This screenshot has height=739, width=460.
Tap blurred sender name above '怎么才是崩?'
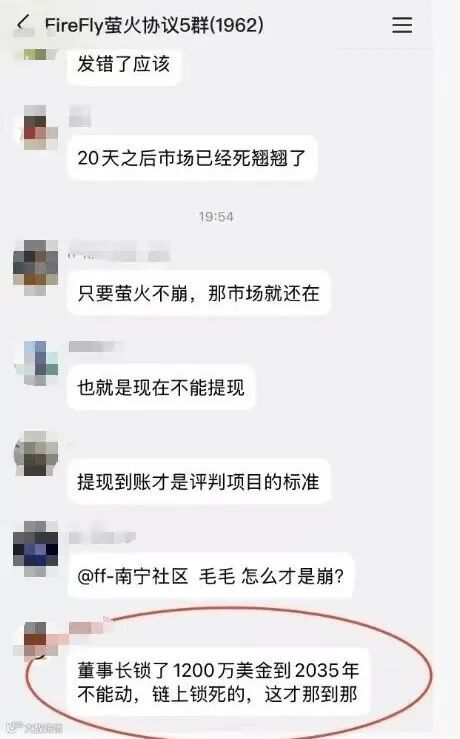tap(102, 536)
